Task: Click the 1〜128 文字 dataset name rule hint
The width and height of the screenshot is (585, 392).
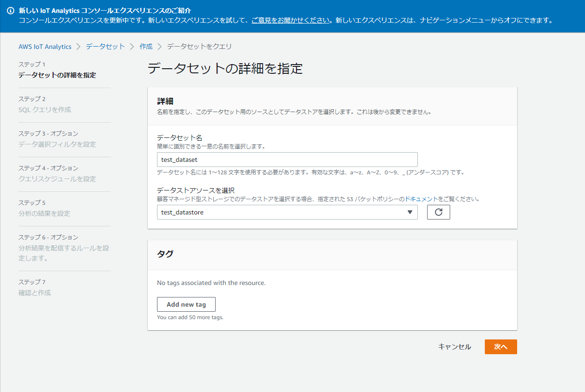Action: (310, 172)
